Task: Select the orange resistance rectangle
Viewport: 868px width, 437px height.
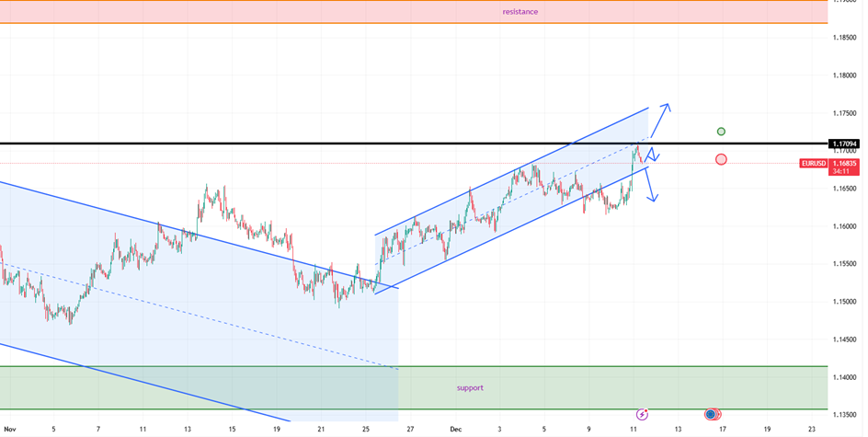Action: click(x=276, y=12)
